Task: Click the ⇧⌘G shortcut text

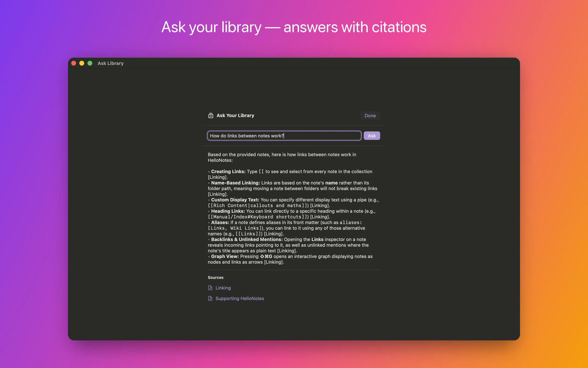Action: (266, 256)
